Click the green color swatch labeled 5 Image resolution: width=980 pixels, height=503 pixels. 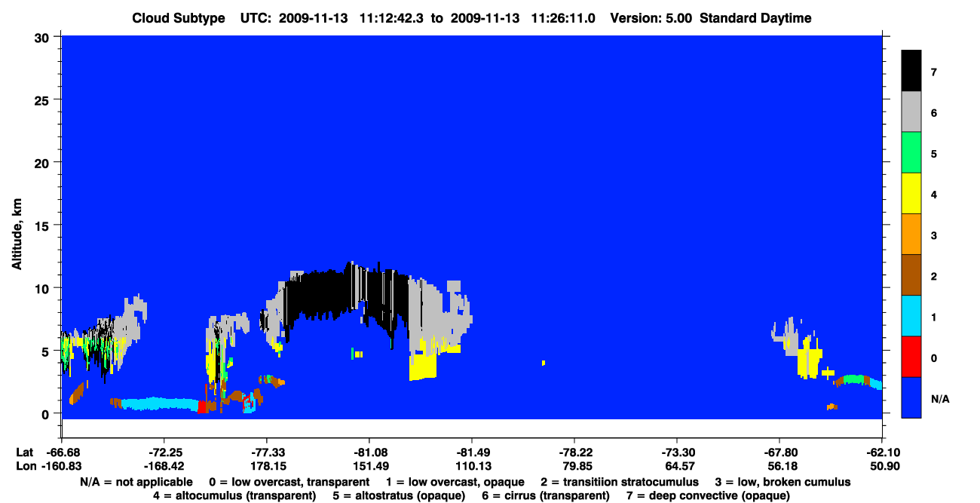click(911, 153)
